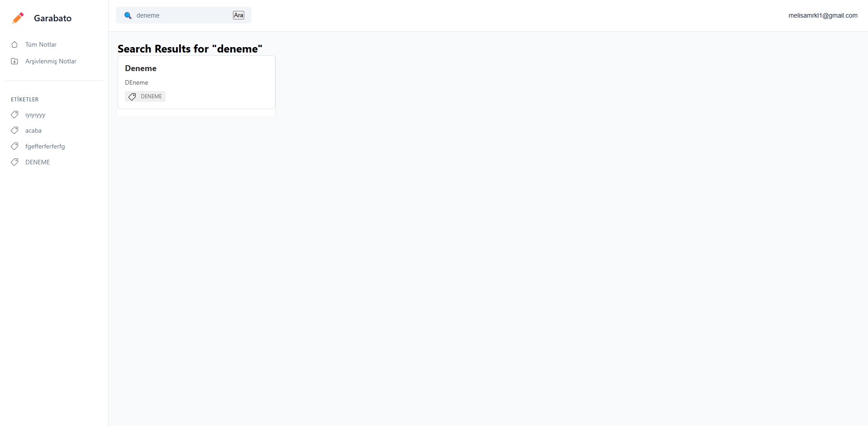The width and height of the screenshot is (868, 426).
Task: Click the tag icon beside ıyıyıyyy
Action: click(x=14, y=115)
